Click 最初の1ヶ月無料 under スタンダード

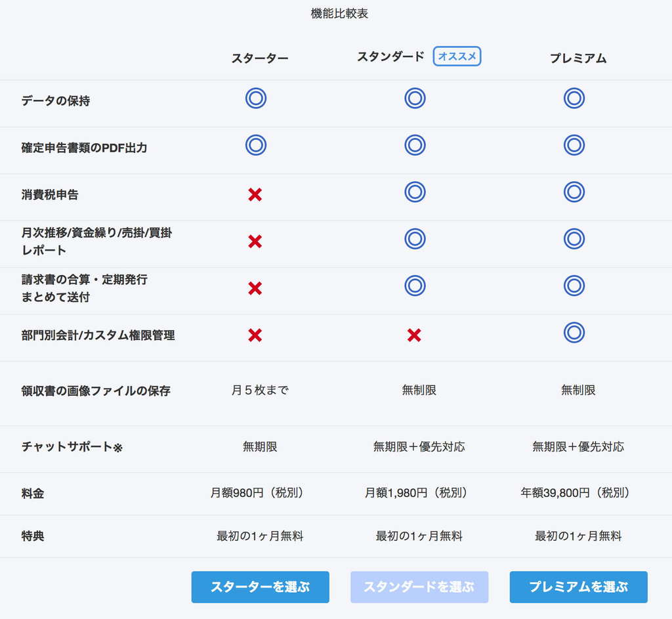pos(419,536)
